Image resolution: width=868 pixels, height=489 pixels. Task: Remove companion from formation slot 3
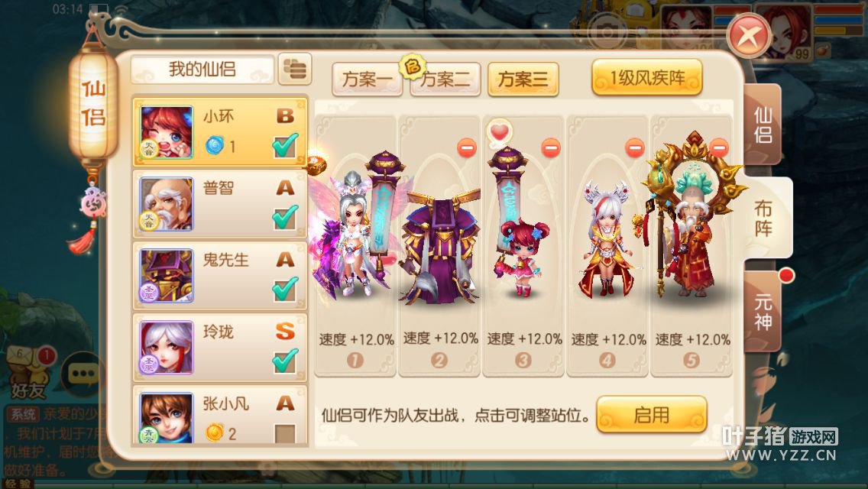tap(551, 148)
